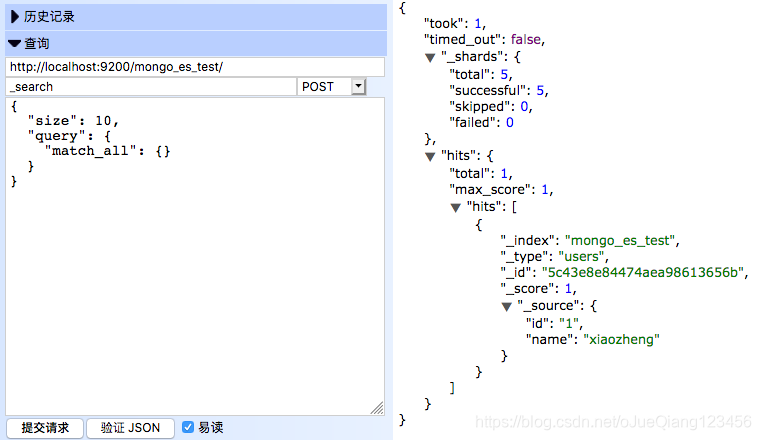This screenshot has height=440, width=761.
Task: Click the "failed": 0 entry
Action: (481, 122)
